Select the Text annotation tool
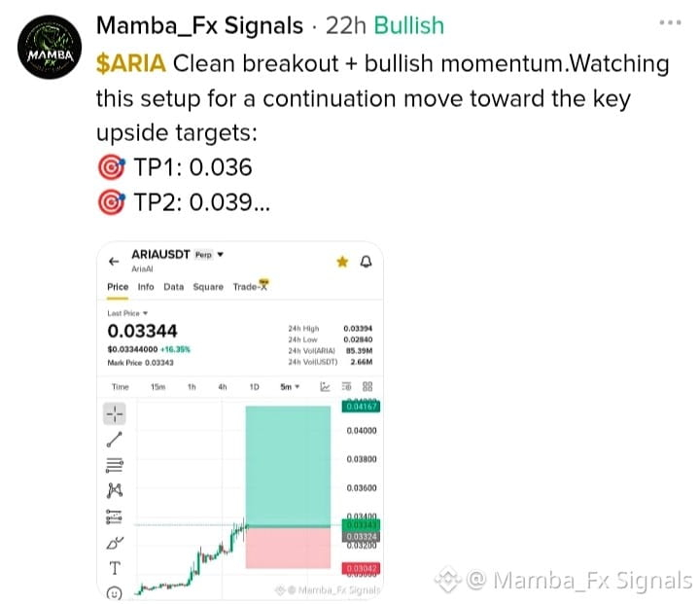This screenshot has width=700, height=604. coord(115,568)
